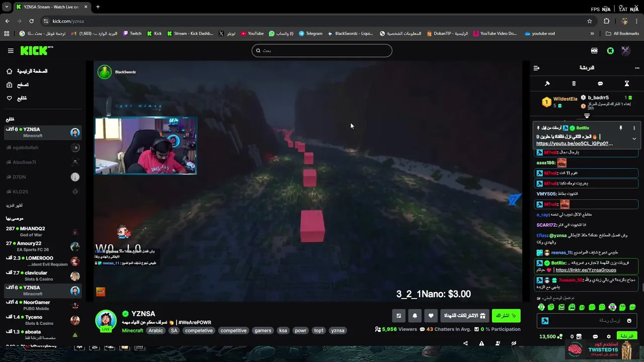The image size is (644, 362).
Task: Click the speech bubble icon in chat toolbar
Action: (600, 83)
